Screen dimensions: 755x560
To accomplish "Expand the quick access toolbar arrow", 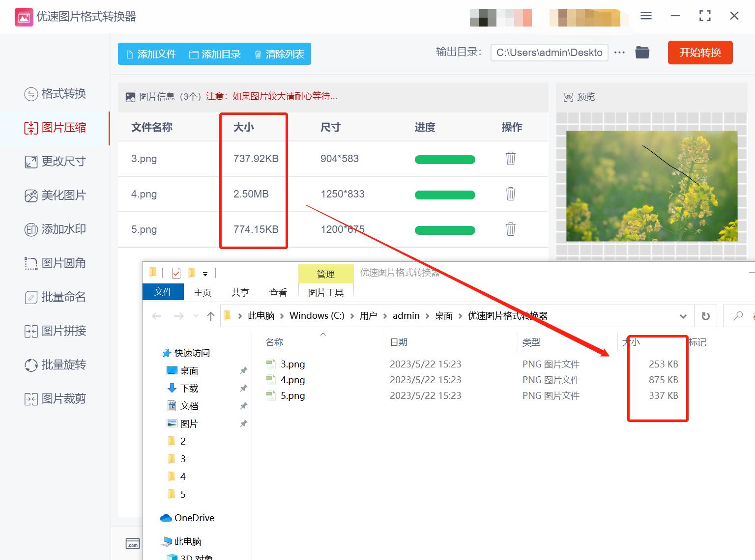I will 206,273.
